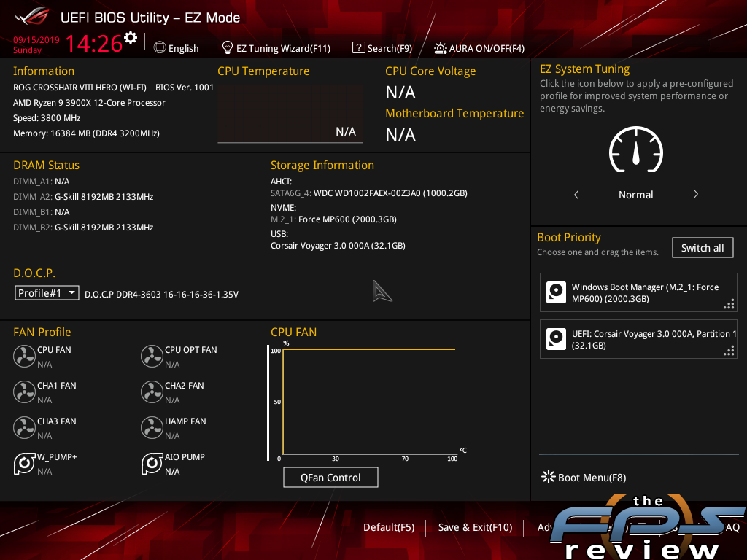Click the CHA1 FAN label
Image resolution: width=747 pixels, height=560 pixels.
click(x=57, y=385)
